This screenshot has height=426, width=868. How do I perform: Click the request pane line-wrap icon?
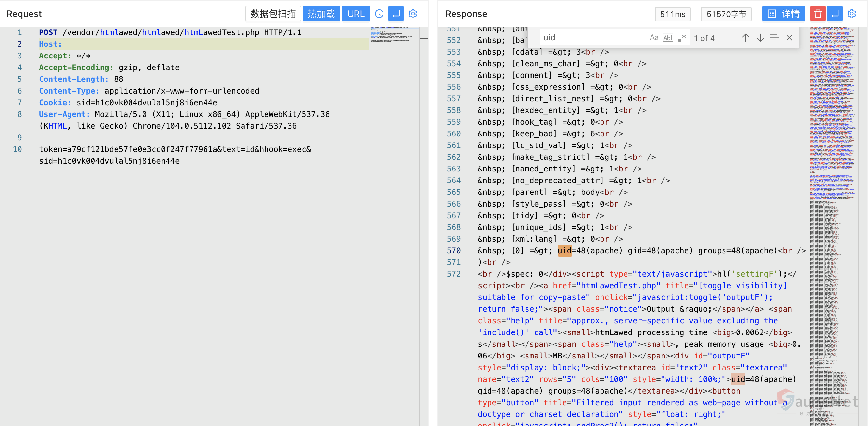coord(396,14)
